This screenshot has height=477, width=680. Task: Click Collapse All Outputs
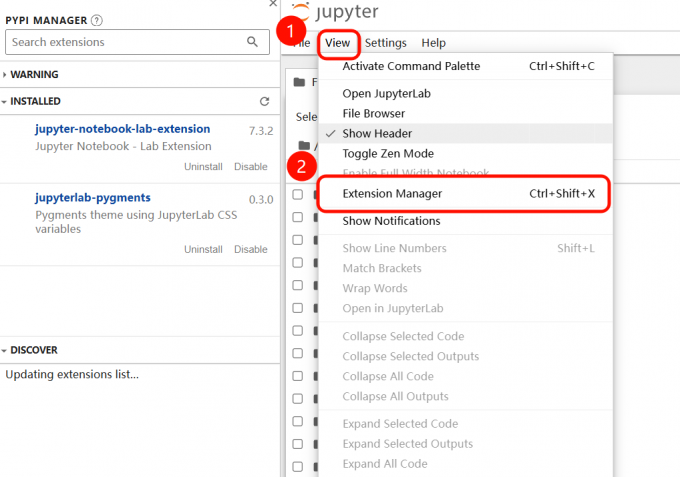pos(466,396)
